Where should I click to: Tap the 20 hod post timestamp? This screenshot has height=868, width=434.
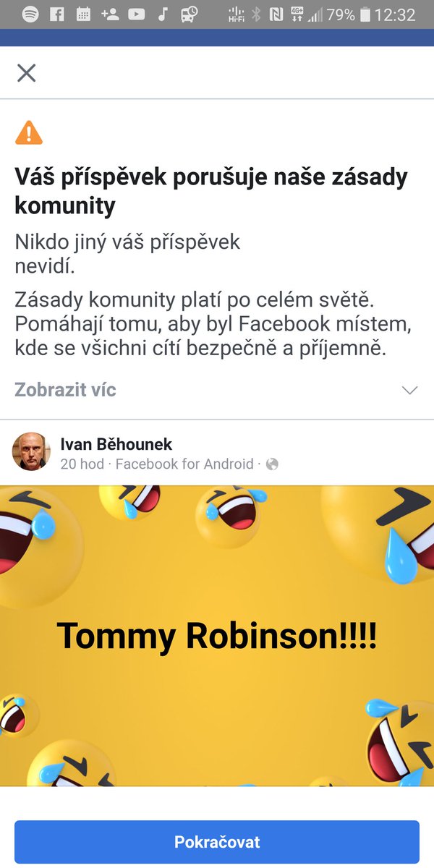click(82, 464)
